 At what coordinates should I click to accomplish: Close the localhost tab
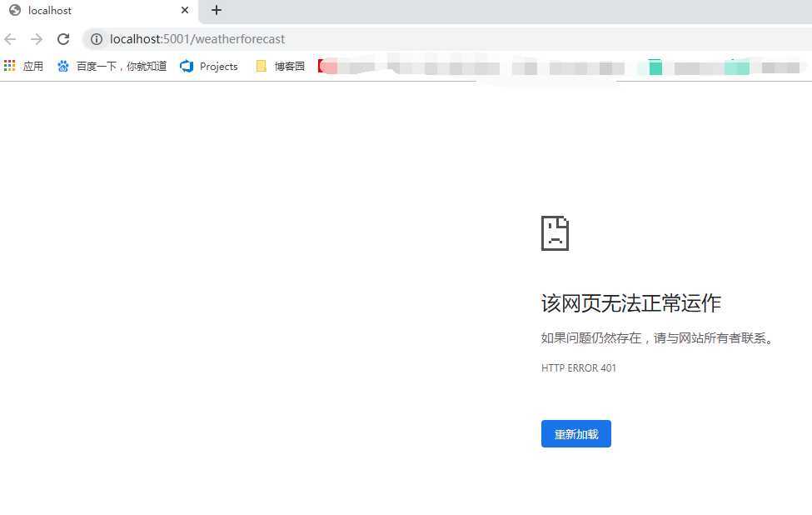[185, 10]
